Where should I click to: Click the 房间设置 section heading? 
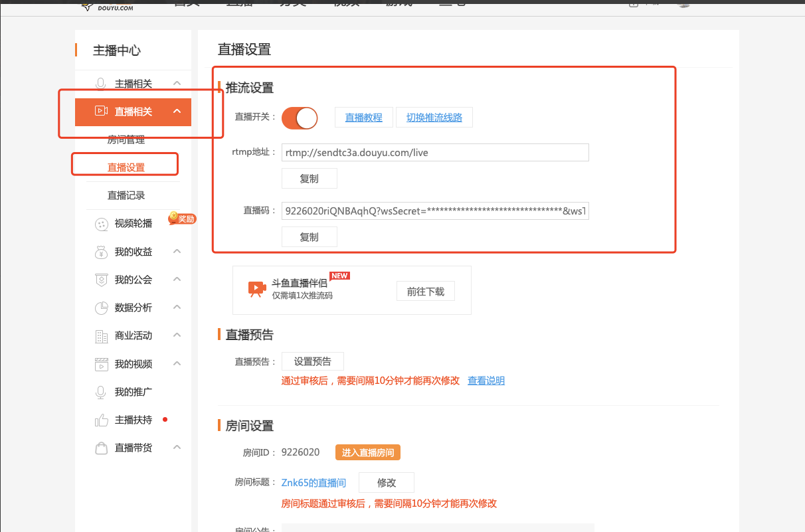pos(250,426)
